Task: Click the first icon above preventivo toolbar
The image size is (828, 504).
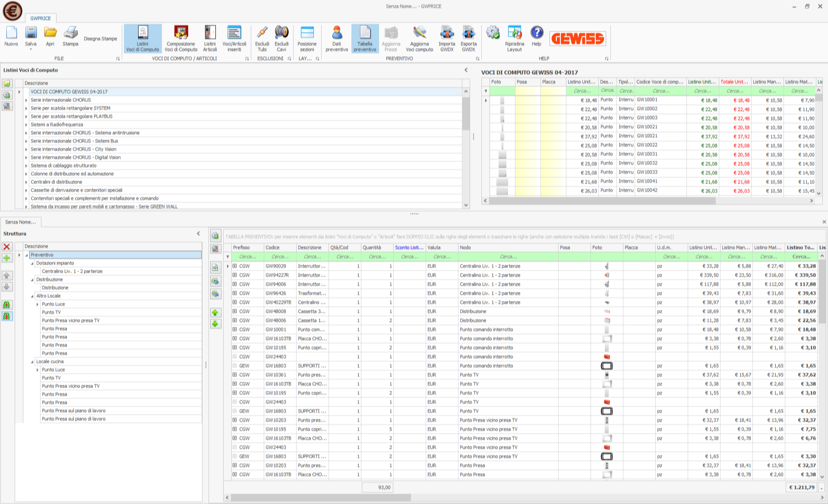Action: pyautogui.click(x=215, y=236)
